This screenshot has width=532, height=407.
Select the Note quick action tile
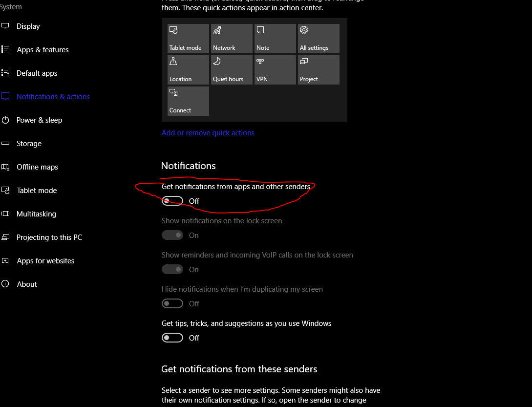[x=275, y=39]
